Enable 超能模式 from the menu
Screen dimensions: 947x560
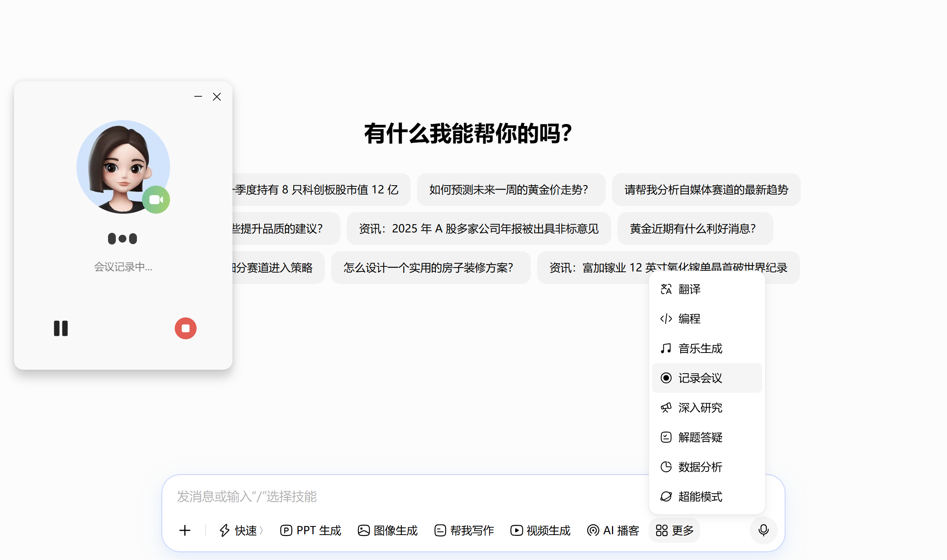point(700,497)
